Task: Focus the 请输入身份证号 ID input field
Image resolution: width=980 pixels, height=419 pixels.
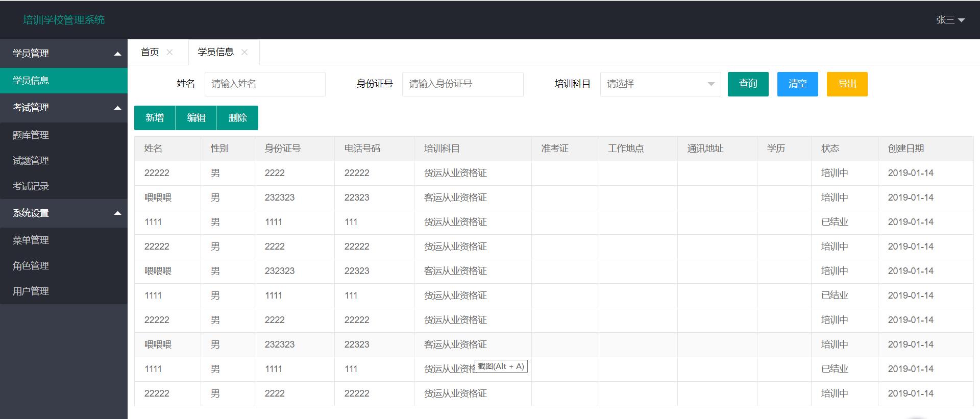Action: 463,84
